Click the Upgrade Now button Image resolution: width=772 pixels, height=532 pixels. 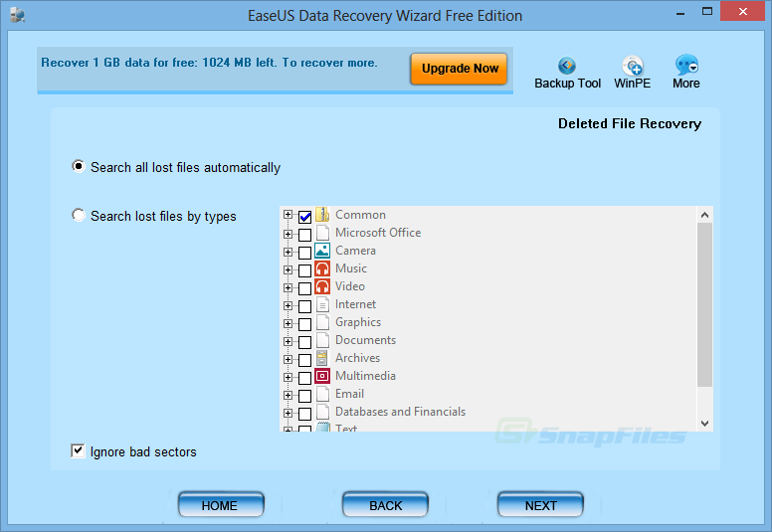[x=459, y=69]
